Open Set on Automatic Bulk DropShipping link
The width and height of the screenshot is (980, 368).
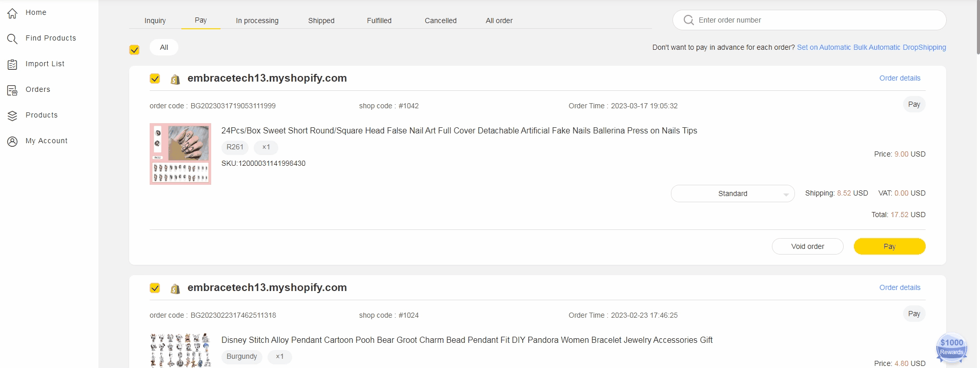[871, 47]
